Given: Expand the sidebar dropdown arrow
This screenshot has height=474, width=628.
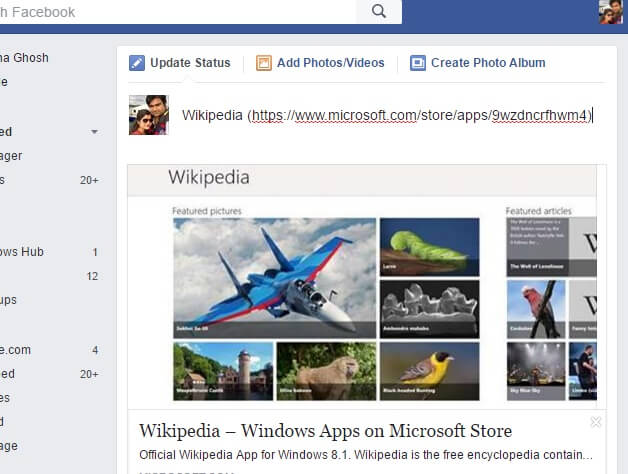Looking at the screenshot, I should (x=94, y=131).
